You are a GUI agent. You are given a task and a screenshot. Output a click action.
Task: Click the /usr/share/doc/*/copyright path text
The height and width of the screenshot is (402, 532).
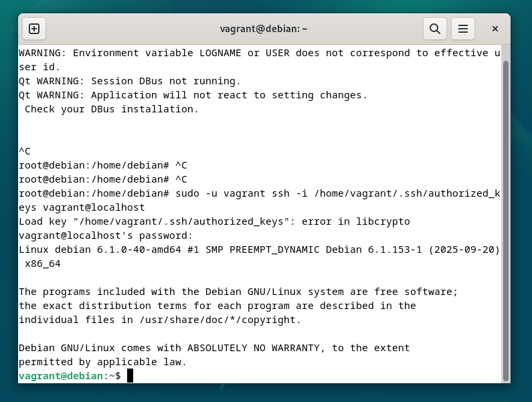[x=219, y=320]
